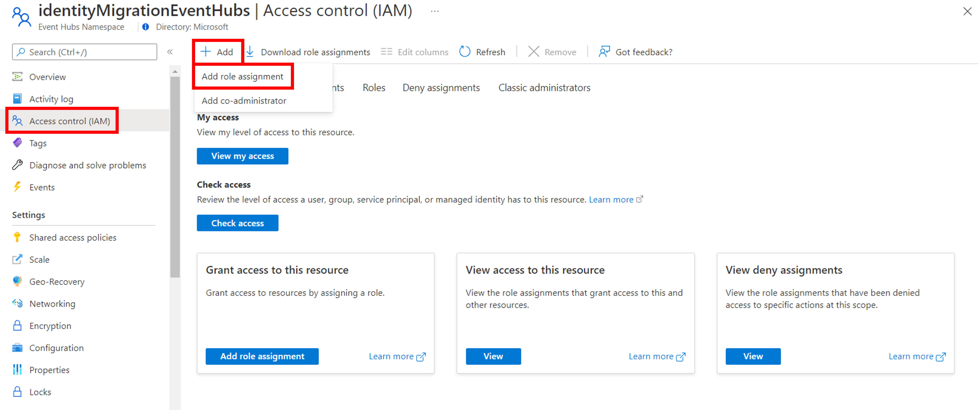The image size is (980, 410).
Task: Click the Events lightning bolt icon
Action: tap(18, 187)
